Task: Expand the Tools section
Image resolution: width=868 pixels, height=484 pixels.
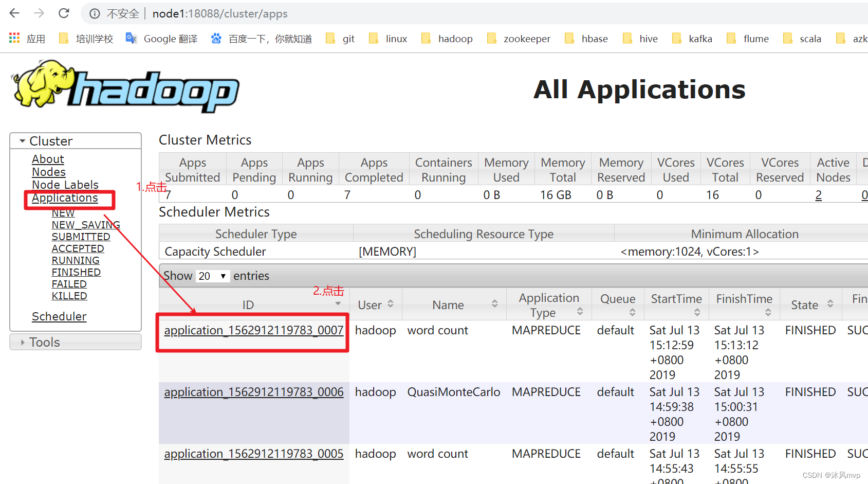Action: (76, 342)
